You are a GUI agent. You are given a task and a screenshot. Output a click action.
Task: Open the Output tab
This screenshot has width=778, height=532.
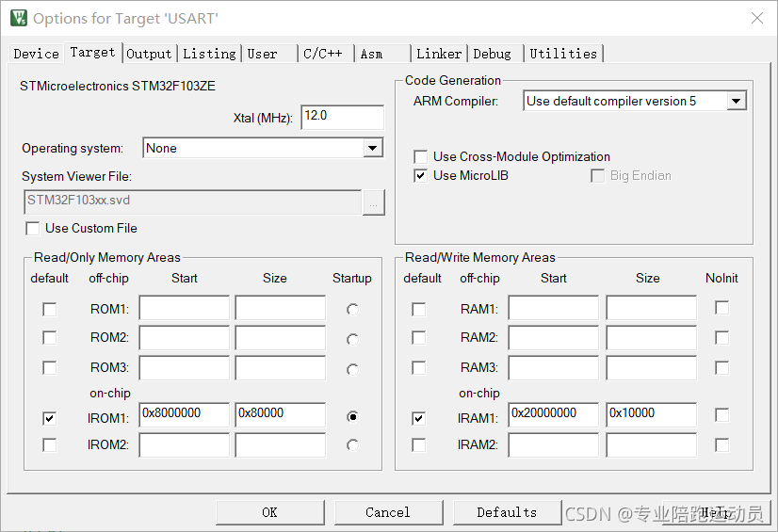click(x=149, y=54)
